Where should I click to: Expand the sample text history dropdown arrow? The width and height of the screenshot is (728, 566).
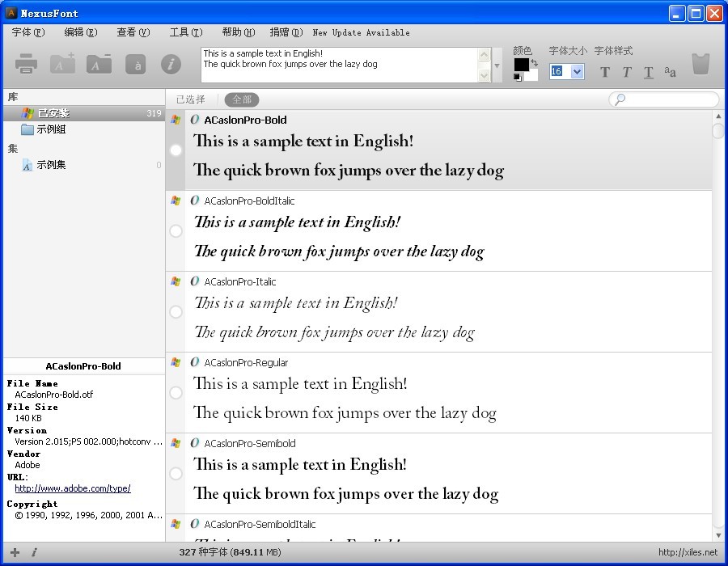(497, 65)
